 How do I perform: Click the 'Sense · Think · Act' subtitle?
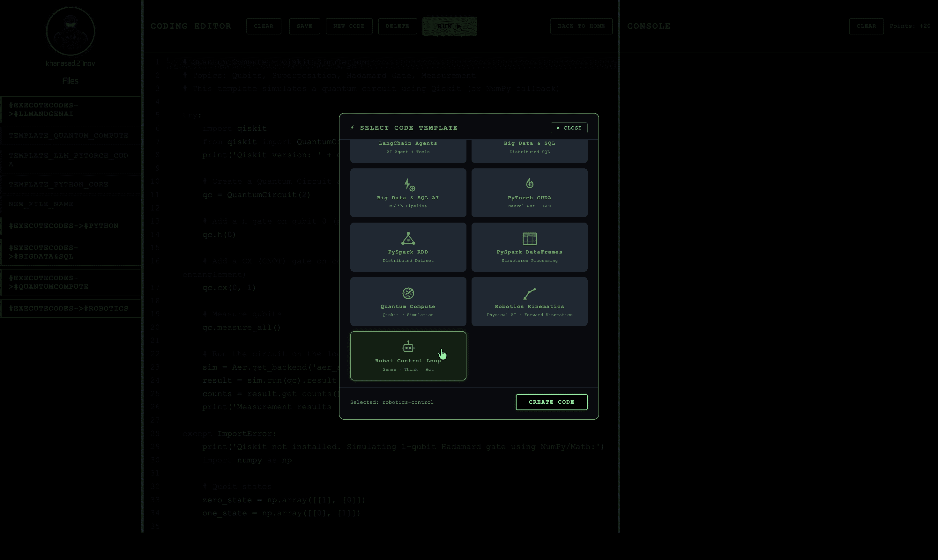(408, 369)
